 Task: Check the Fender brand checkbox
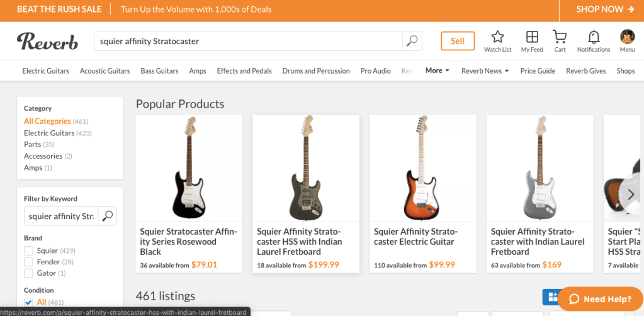[28, 262]
